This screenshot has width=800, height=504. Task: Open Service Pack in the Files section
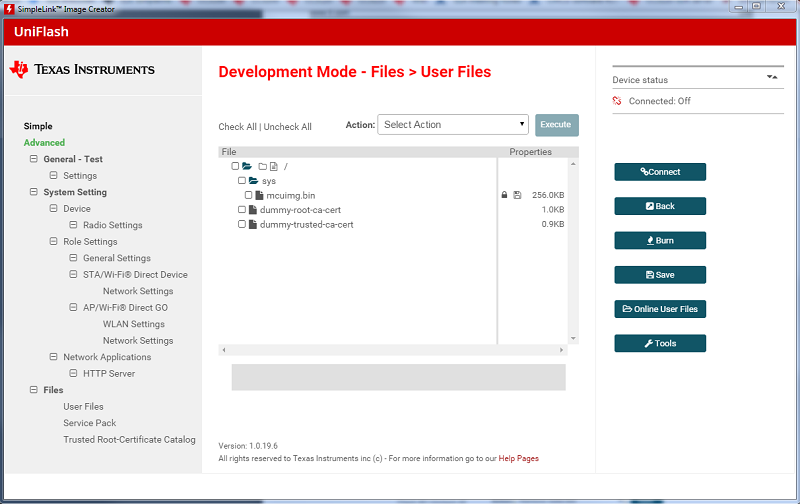click(90, 423)
